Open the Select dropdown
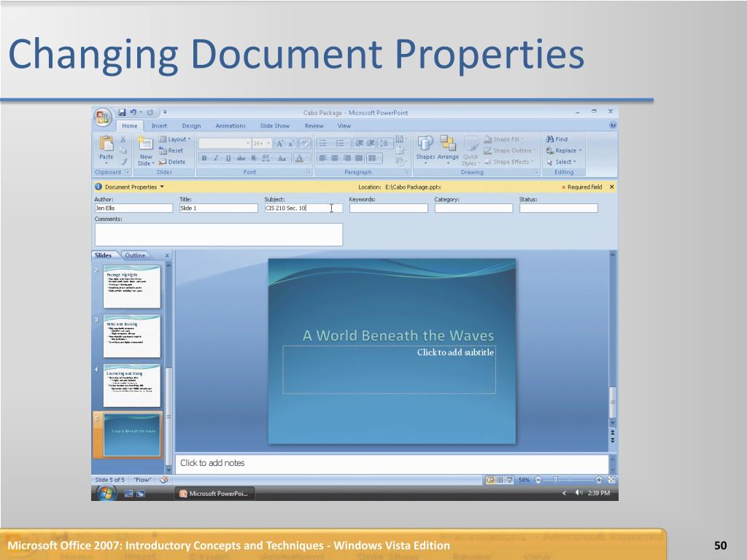This screenshot has width=747, height=560. (x=562, y=162)
